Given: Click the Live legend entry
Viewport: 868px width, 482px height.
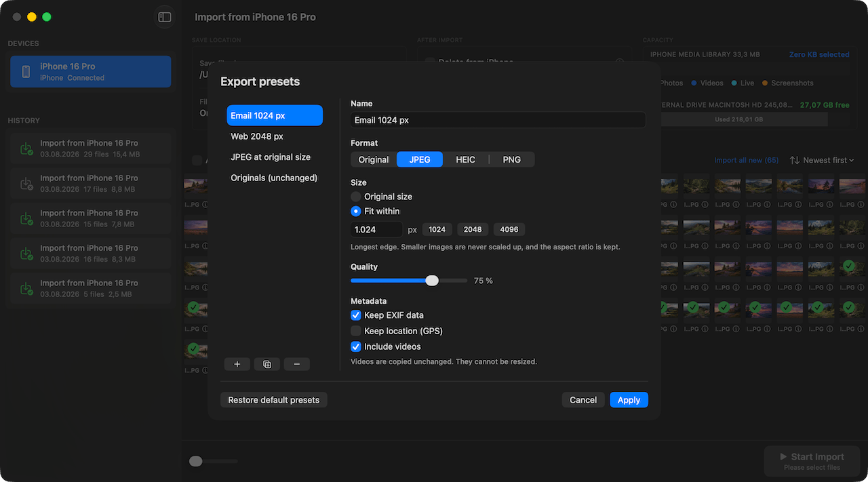Looking at the screenshot, I should click(x=743, y=83).
